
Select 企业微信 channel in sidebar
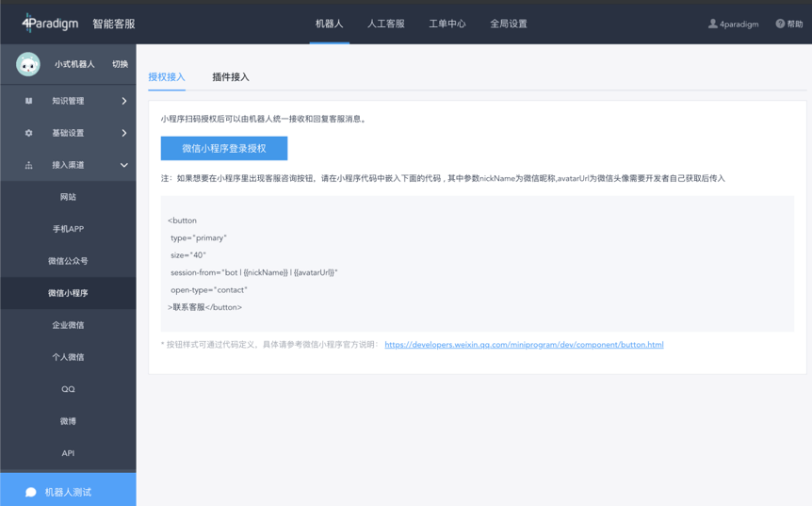point(68,325)
